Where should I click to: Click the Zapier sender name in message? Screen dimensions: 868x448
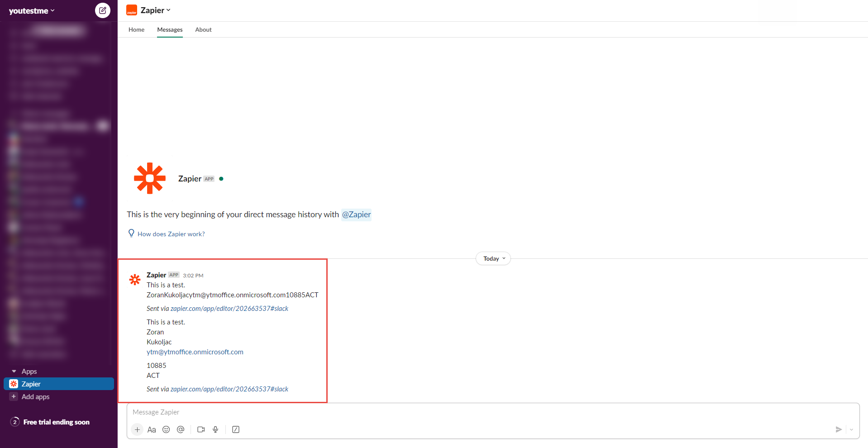click(x=156, y=275)
